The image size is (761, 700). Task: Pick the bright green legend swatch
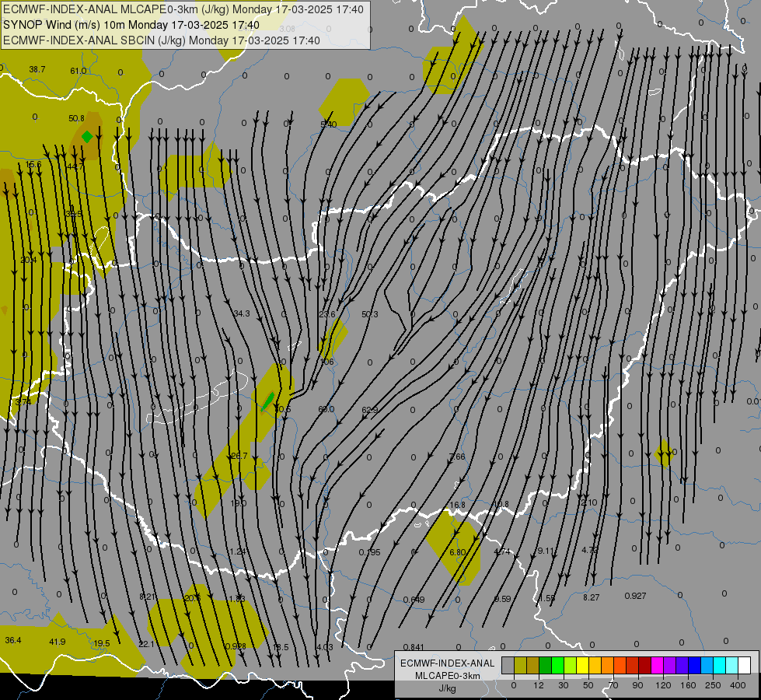click(x=557, y=665)
